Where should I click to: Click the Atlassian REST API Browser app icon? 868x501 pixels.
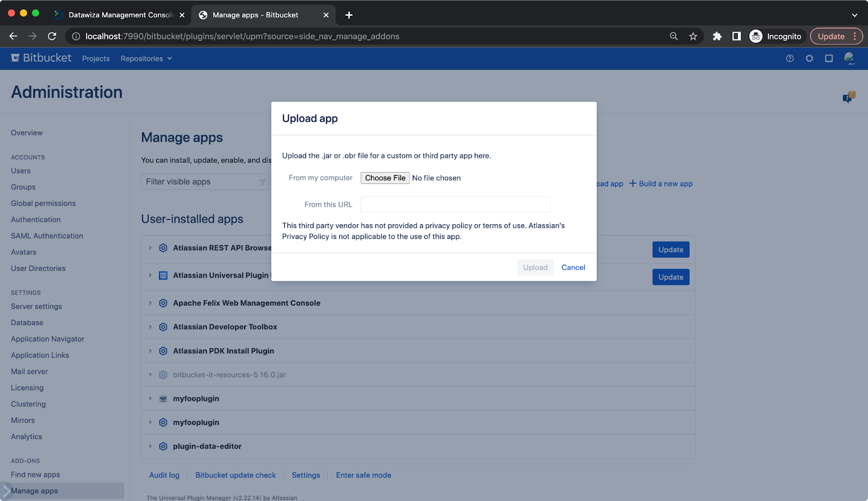[163, 248]
